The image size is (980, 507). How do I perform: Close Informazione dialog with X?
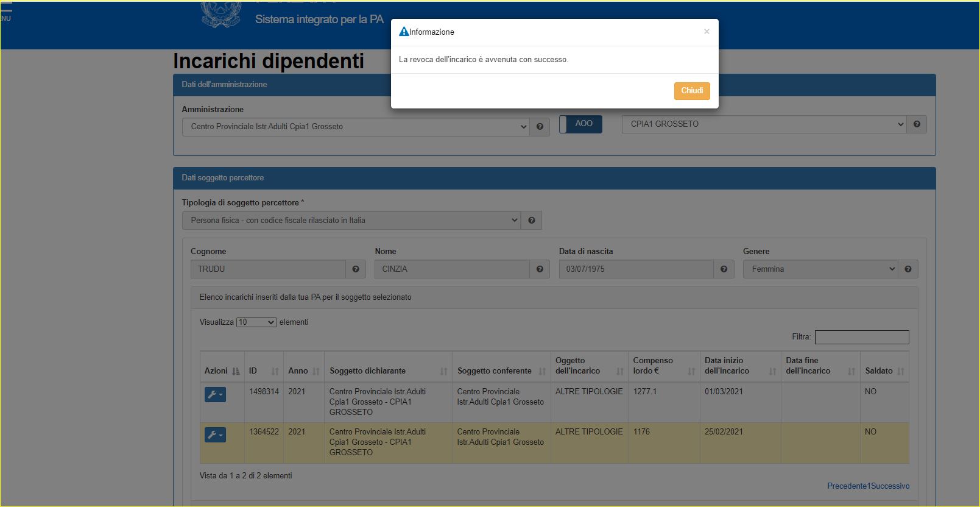point(707,32)
